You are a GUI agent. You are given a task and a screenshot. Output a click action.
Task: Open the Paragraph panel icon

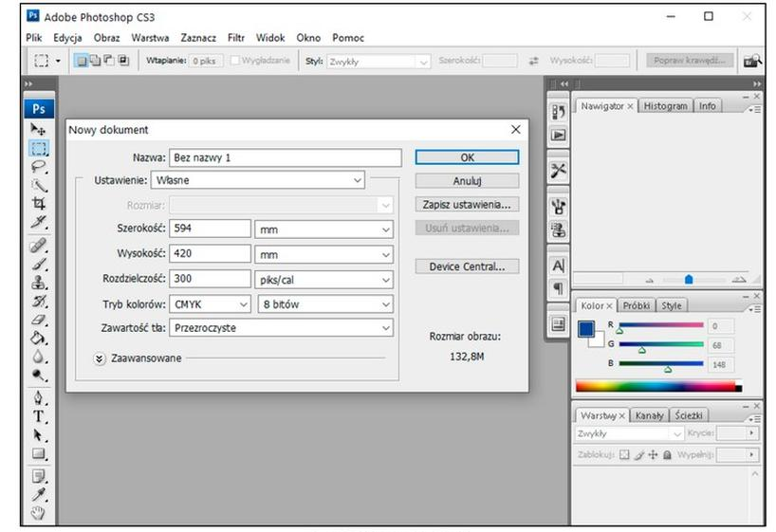coord(558,288)
